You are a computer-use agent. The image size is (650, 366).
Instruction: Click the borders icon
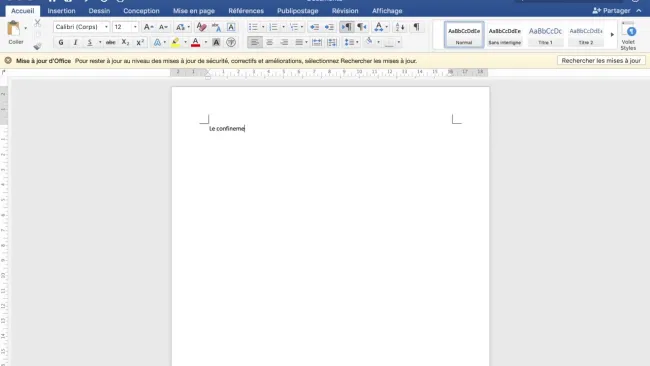389,42
